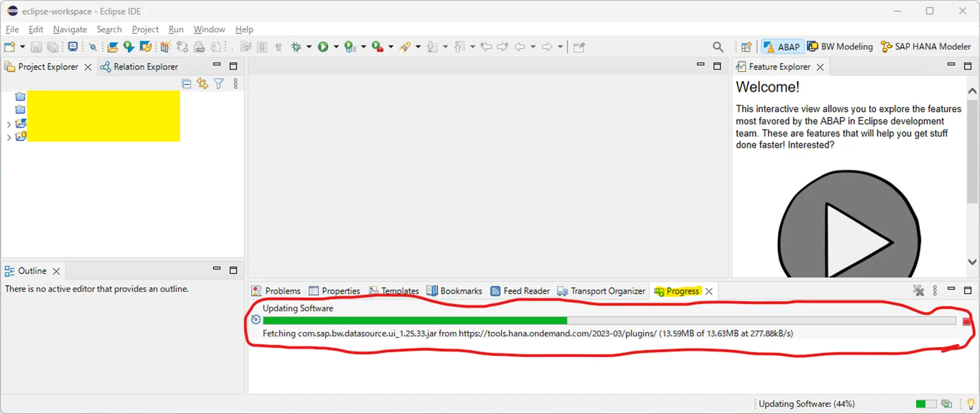The width and height of the screenshot is (980, 414).
Task: Click the flashlight Search toolbar icon
Action: [405, 47]
